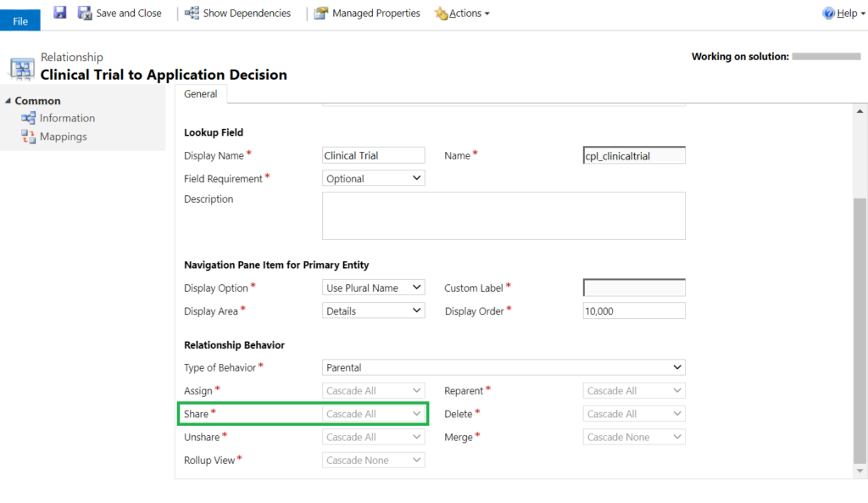
Task: Click the Relationship entity icon in the header
Action: click(20, 66)
